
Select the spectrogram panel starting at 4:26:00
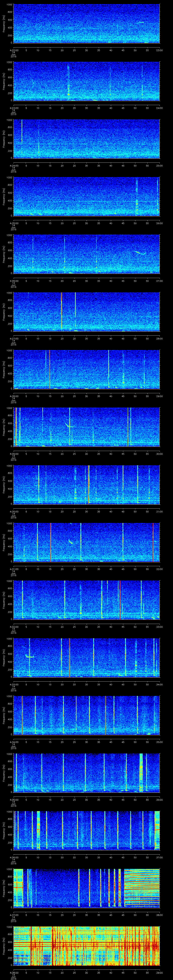point(87,254)
